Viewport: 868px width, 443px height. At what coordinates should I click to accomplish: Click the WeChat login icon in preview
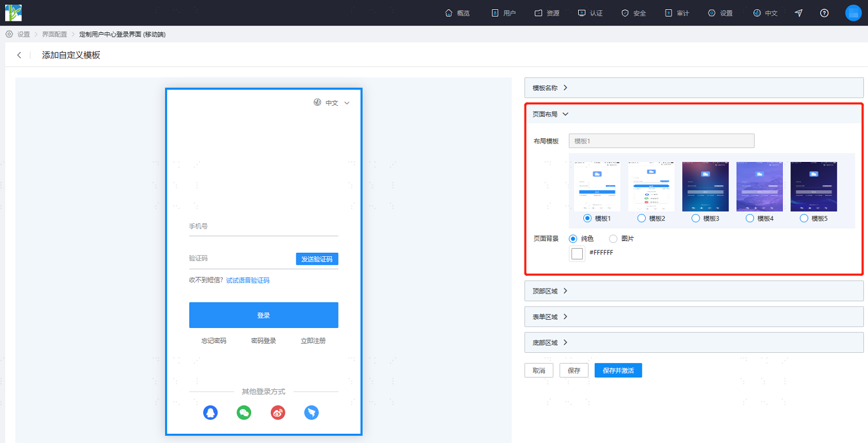click(244, 412)
